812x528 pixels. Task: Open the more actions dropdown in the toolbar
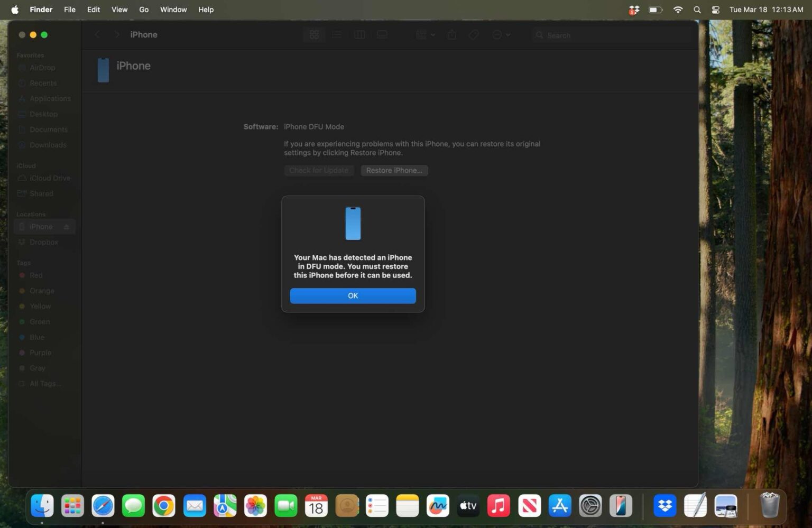click(x=500, y=34)
